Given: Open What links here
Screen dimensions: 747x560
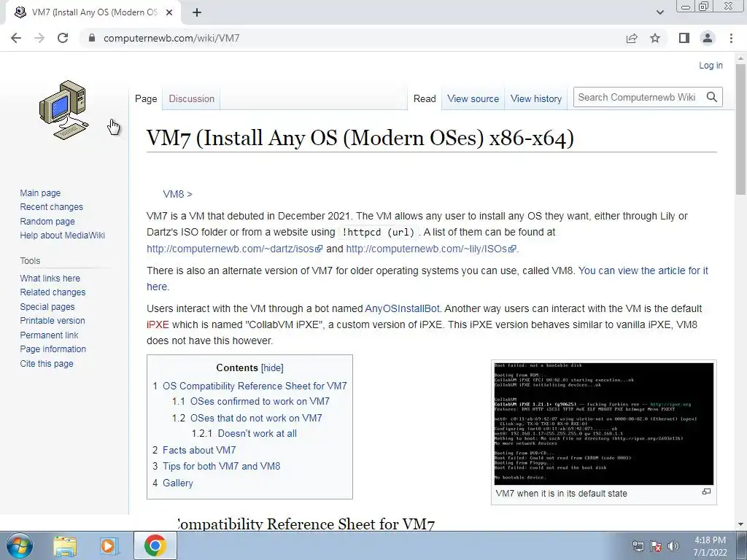Looking at the screenshot, I should tap(50, 278).
